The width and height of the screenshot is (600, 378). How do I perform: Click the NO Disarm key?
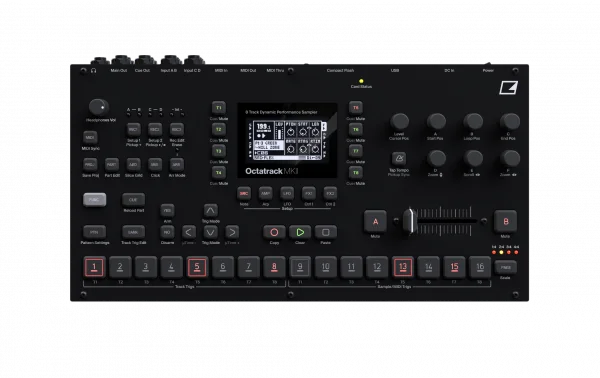(167, 232)
